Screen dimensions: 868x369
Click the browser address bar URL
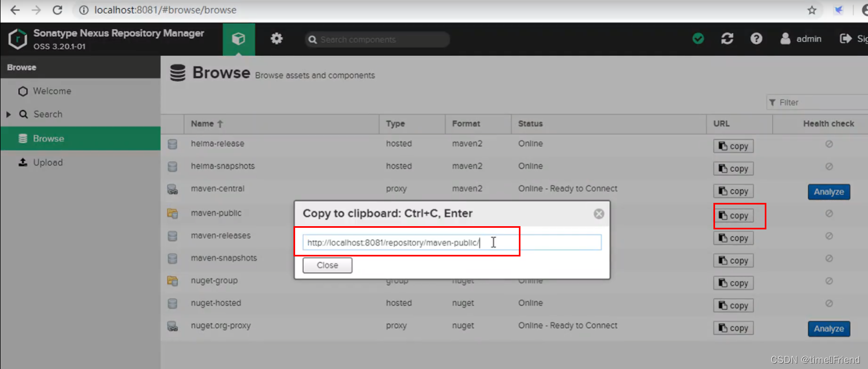(165, 10)
